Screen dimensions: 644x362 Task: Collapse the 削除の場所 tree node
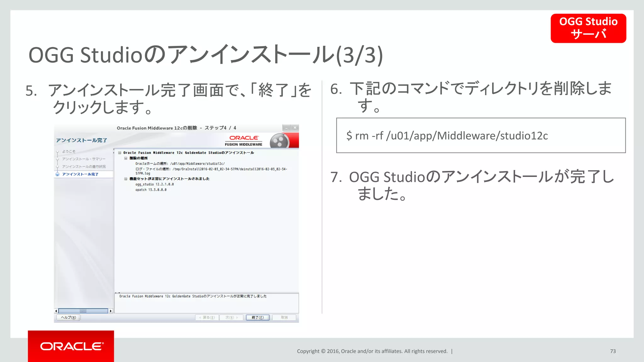point(126,158)
